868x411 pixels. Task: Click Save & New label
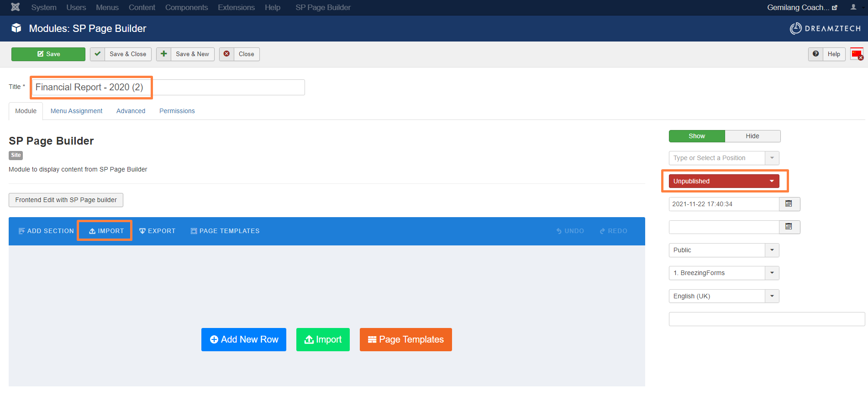click(x=192, y=54)
